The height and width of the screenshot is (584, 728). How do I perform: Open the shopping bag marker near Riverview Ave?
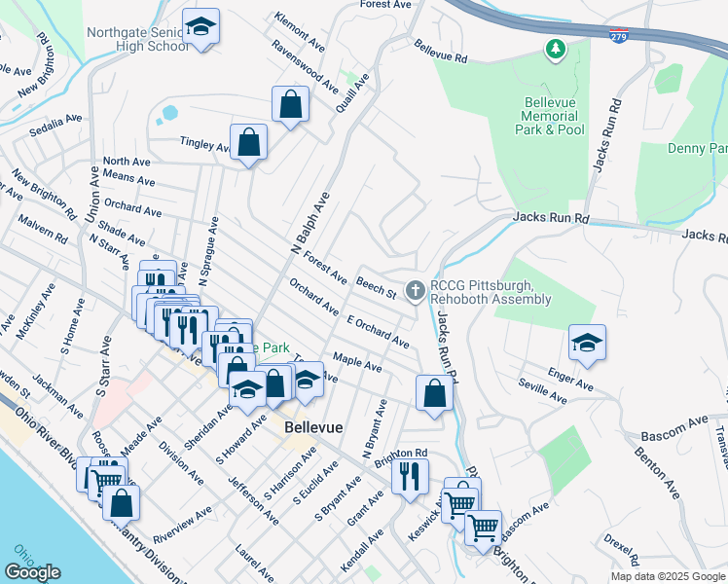(122, 502)
